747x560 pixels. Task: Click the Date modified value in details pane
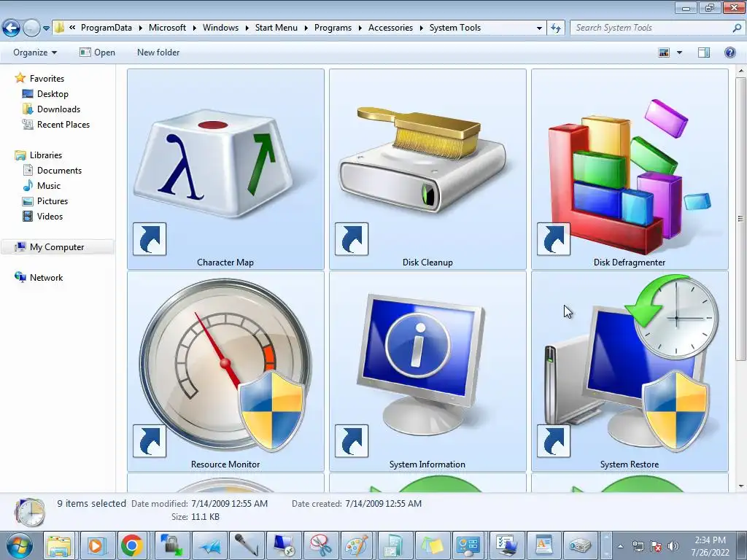click(x=229, y=503)
